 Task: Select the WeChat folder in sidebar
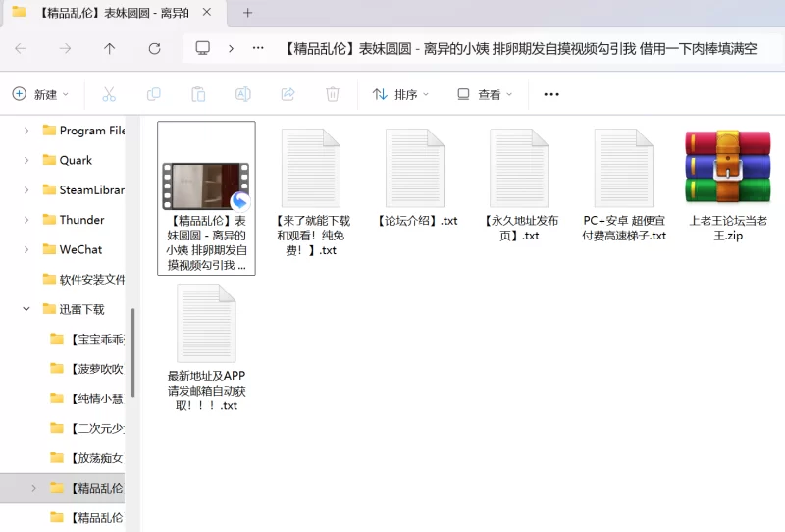coord(80,249)
